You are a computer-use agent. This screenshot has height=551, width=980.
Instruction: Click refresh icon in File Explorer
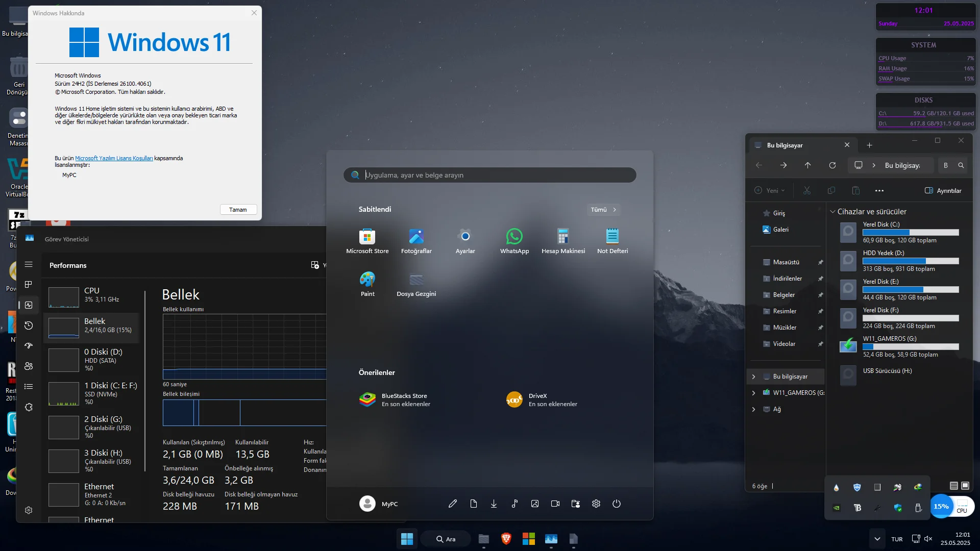[832, 165]
